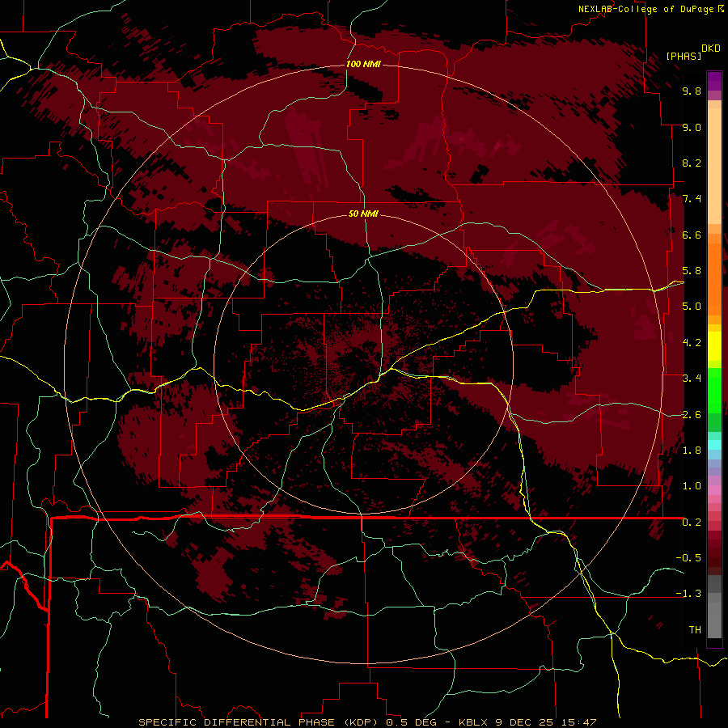Viewport: 728px width, 728px height.
Task: Click the -0.5 legend value
Action: 688,558
